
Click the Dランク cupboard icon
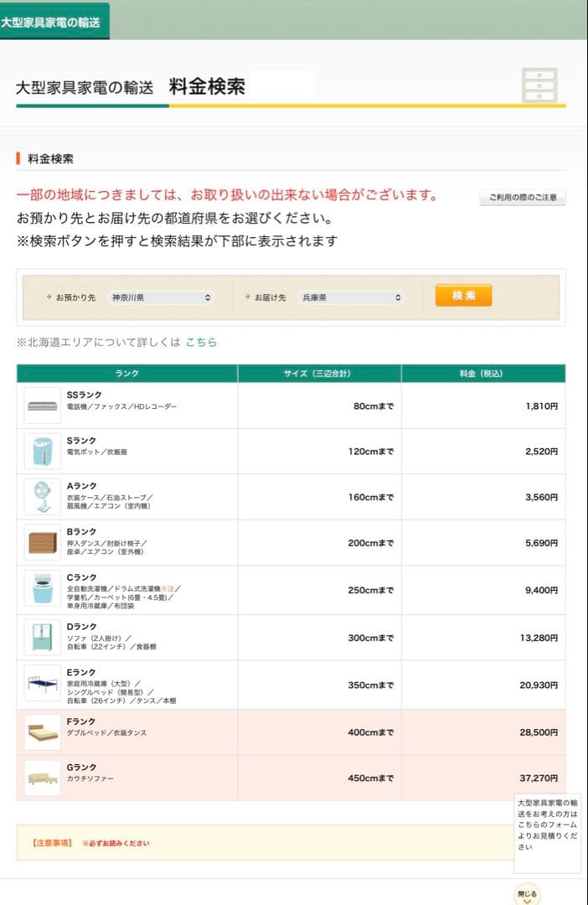(42, 638)
